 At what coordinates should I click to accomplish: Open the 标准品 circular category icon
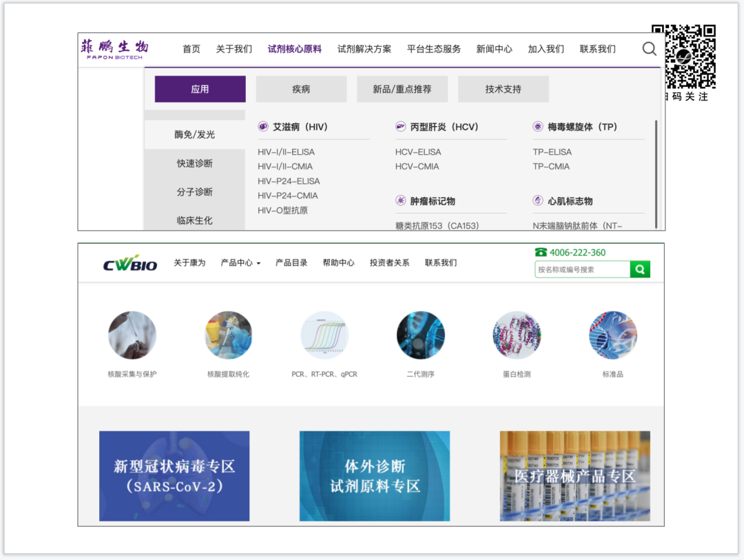(x=612, y=335)
